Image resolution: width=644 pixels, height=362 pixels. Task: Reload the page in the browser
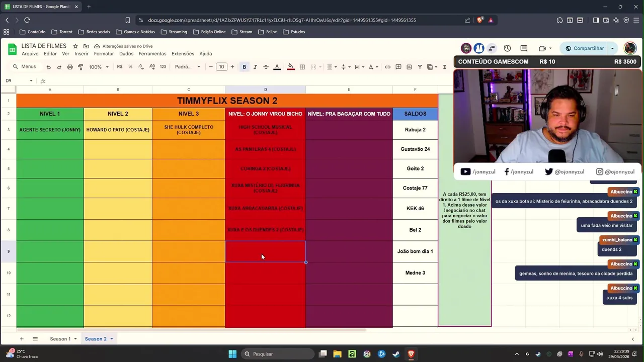[27, 20]
